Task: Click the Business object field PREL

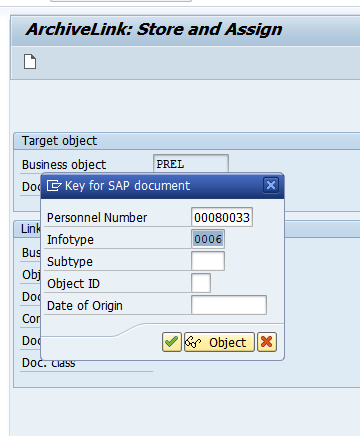Action: (x=191, y=164)
